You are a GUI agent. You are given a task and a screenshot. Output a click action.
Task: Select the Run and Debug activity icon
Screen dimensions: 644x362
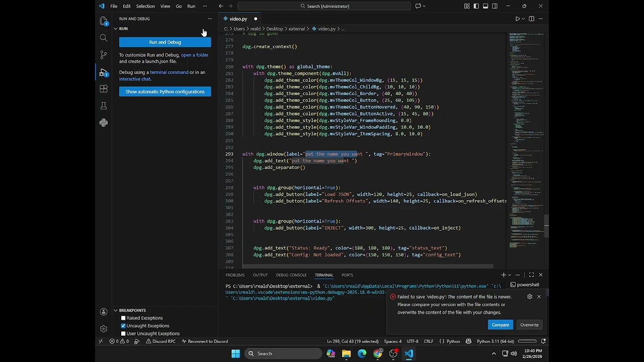click(x=103, y=72)
